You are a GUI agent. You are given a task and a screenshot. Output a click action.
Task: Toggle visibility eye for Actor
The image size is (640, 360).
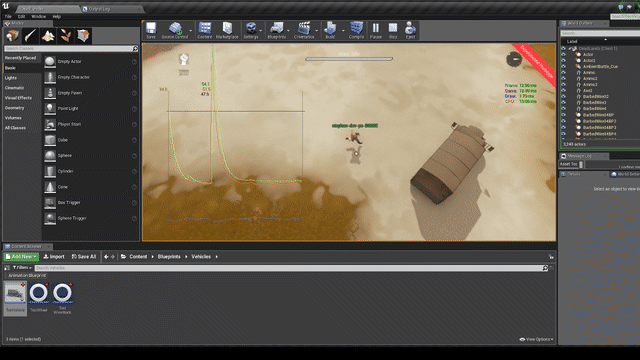tap(564, 54)
